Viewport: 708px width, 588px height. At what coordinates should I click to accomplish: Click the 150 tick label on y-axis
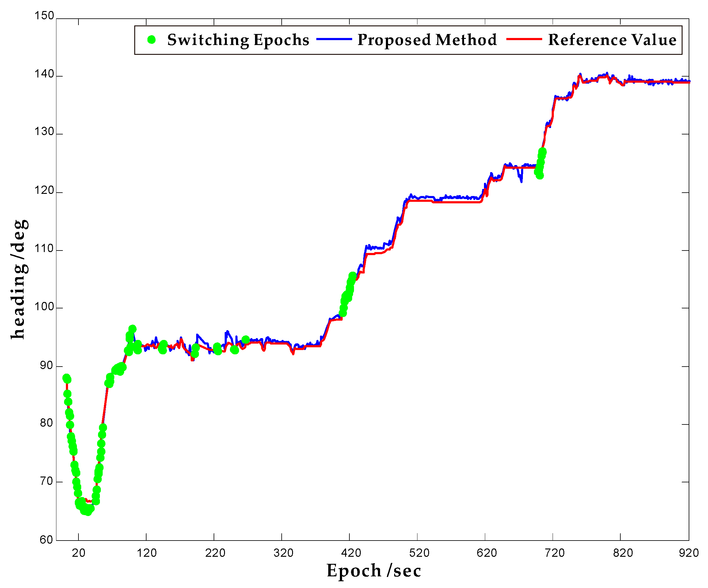tap(44, 16)
